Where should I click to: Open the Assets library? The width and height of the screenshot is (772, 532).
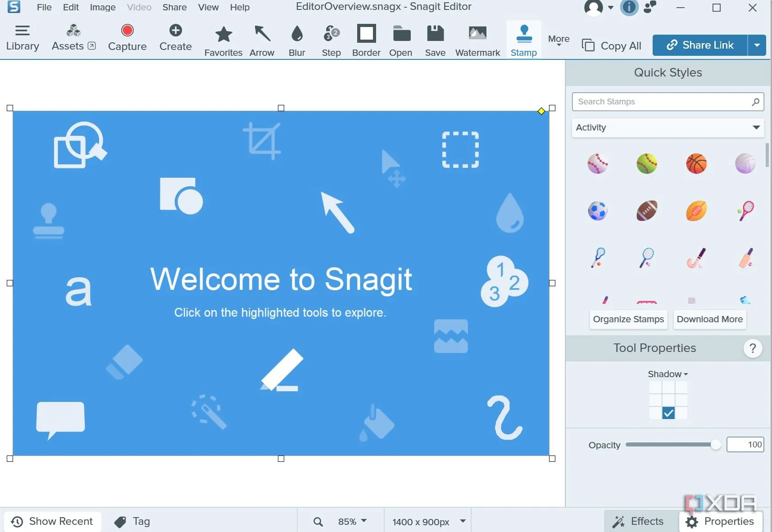(73, 39)
